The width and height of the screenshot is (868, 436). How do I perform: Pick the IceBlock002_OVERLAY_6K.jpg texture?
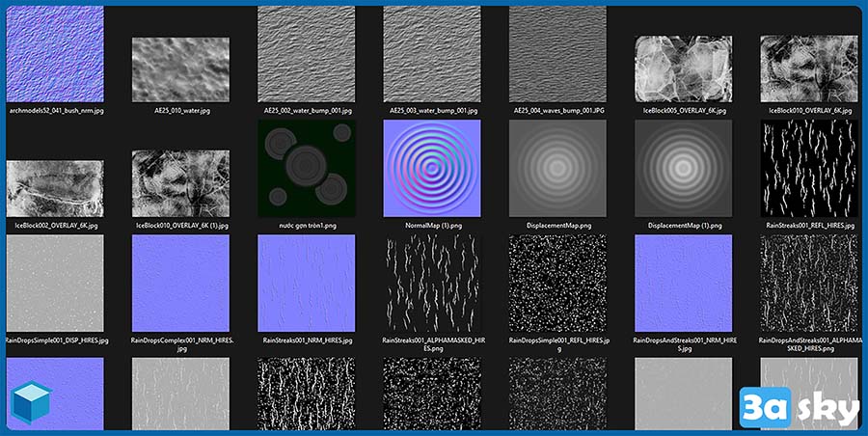click(55, 189)
